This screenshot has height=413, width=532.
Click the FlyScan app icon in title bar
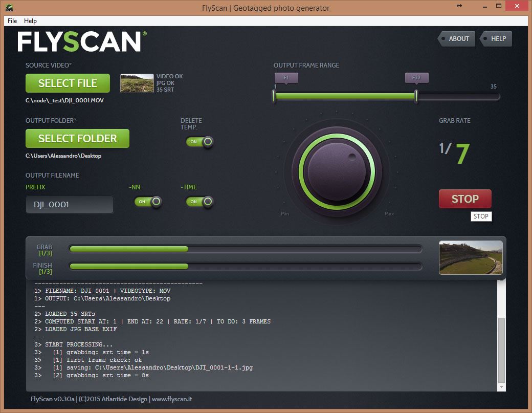(x=9, y=8)
